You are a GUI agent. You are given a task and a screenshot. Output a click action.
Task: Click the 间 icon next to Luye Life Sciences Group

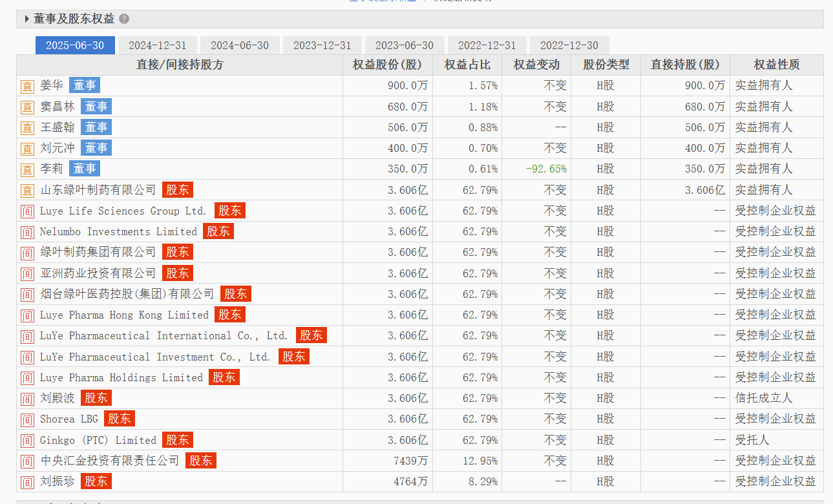click(27, 211)
